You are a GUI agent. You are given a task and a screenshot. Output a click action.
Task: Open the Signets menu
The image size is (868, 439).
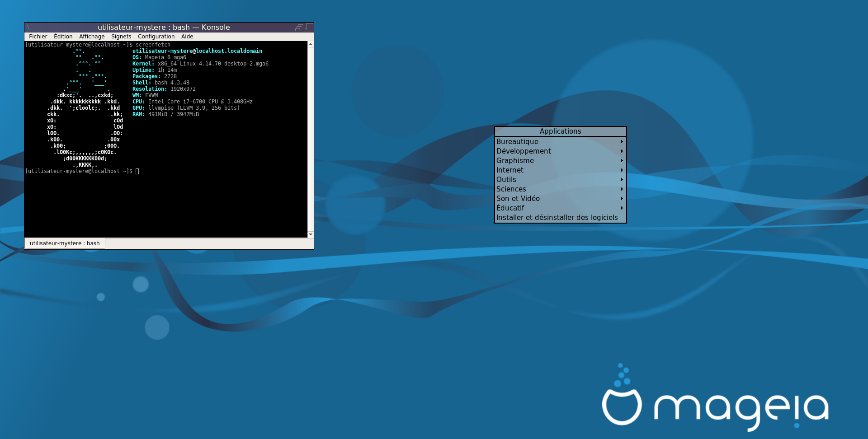pyautogui.click(x=121, y=37)
